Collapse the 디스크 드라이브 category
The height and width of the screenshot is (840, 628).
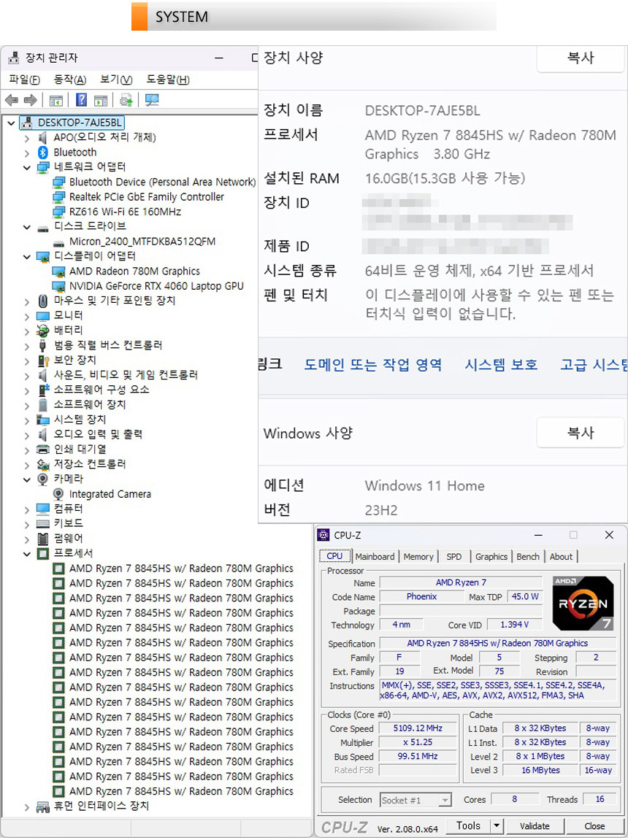[27, 227]
